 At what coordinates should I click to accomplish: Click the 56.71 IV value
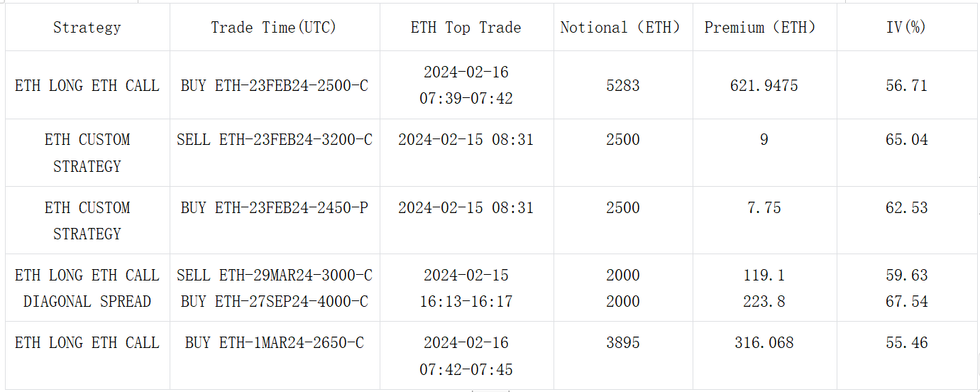(906, 86)
